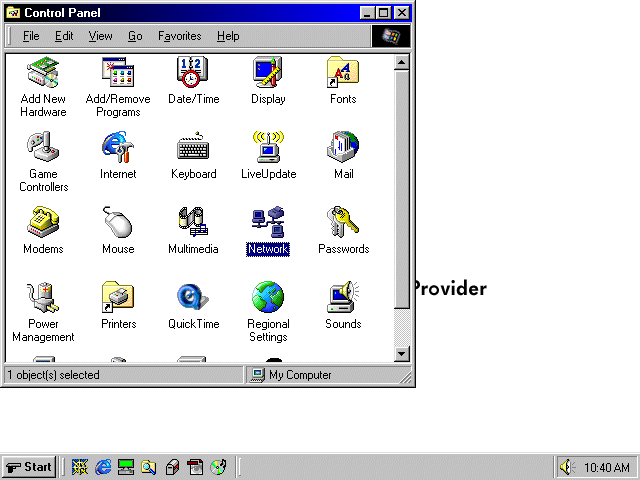This screenshot has height=480, width=640.
Task: Click the "Regional Settings" label text
Action: (x=268, y=330)
